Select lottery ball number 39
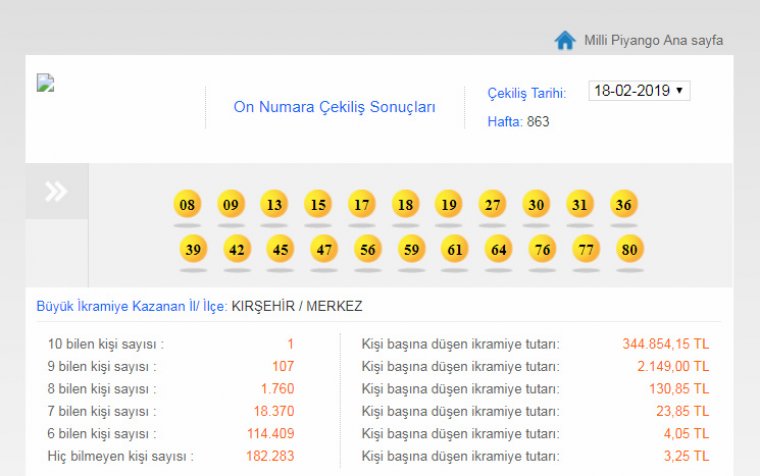The image size is (760, 476). tap(193, 249)
